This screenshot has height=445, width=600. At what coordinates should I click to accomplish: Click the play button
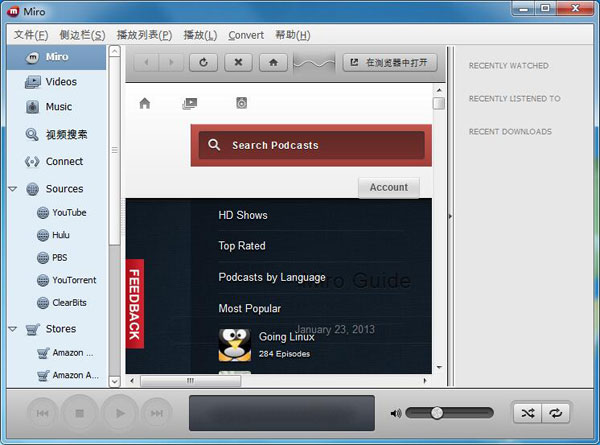tap(120, 413)
